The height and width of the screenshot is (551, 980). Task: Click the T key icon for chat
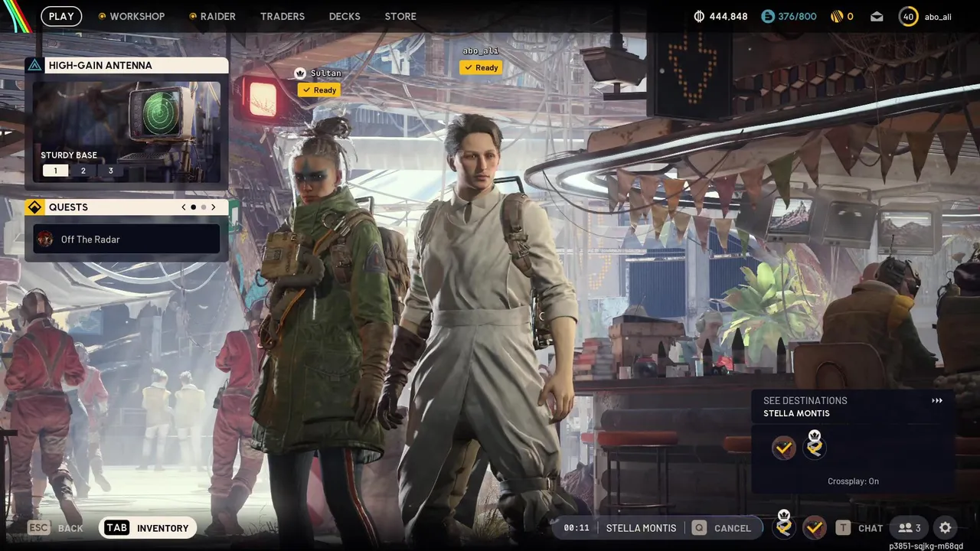coord(843,527)
